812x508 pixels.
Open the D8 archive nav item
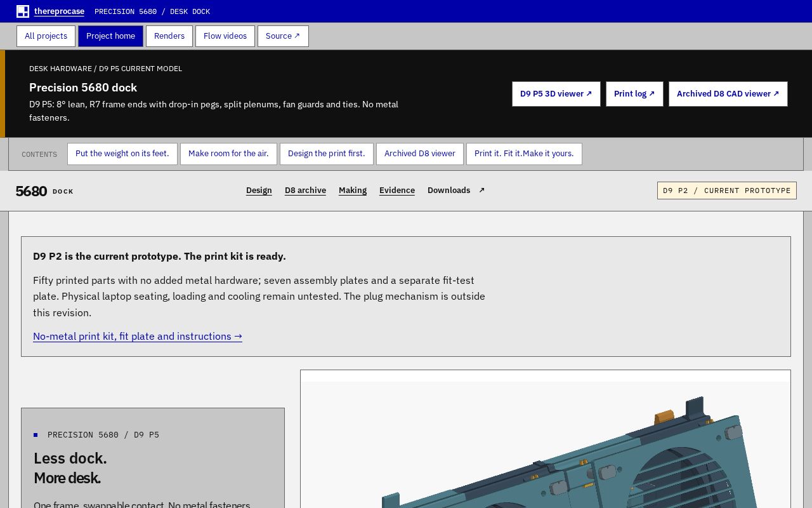pos(305,190)
